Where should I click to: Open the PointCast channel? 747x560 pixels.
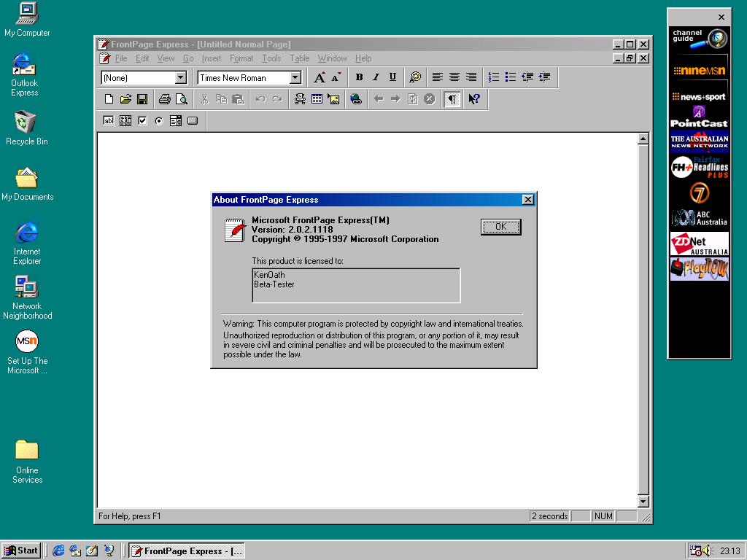click(x=700, y=117)
